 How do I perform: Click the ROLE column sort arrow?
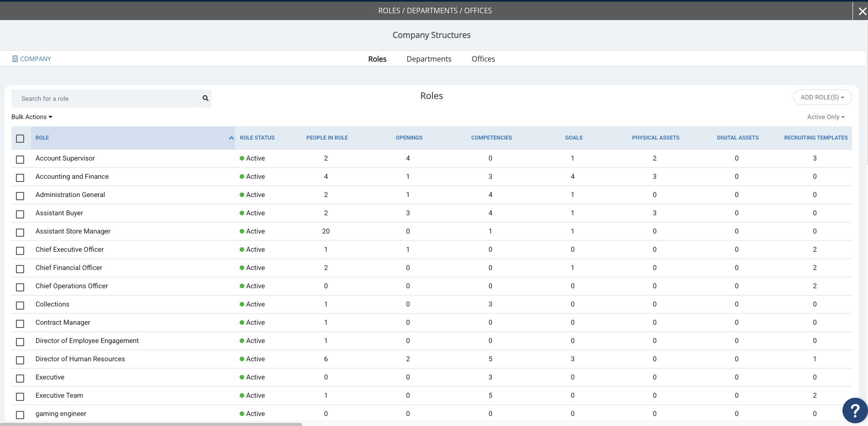coord(231,138)
